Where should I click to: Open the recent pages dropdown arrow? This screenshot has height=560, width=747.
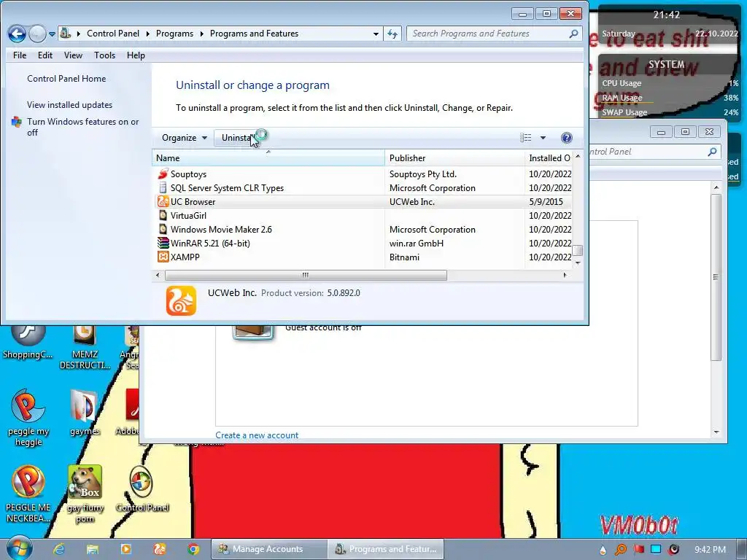click(52, 34)
